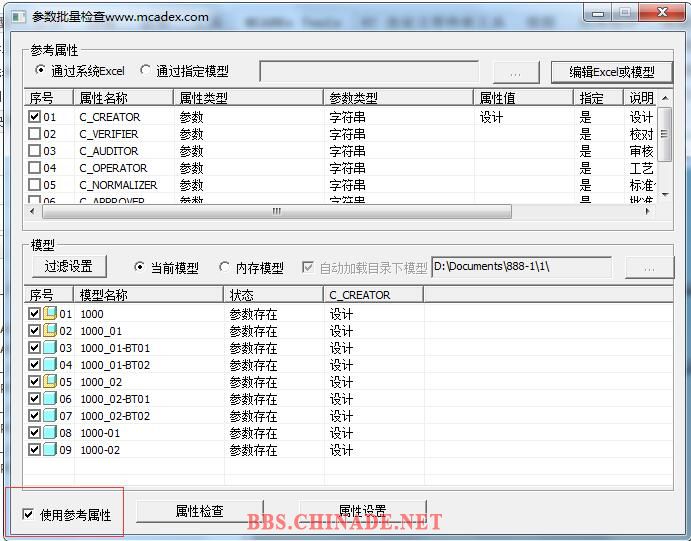Check the C_VERIFIER attribute row

34,133
